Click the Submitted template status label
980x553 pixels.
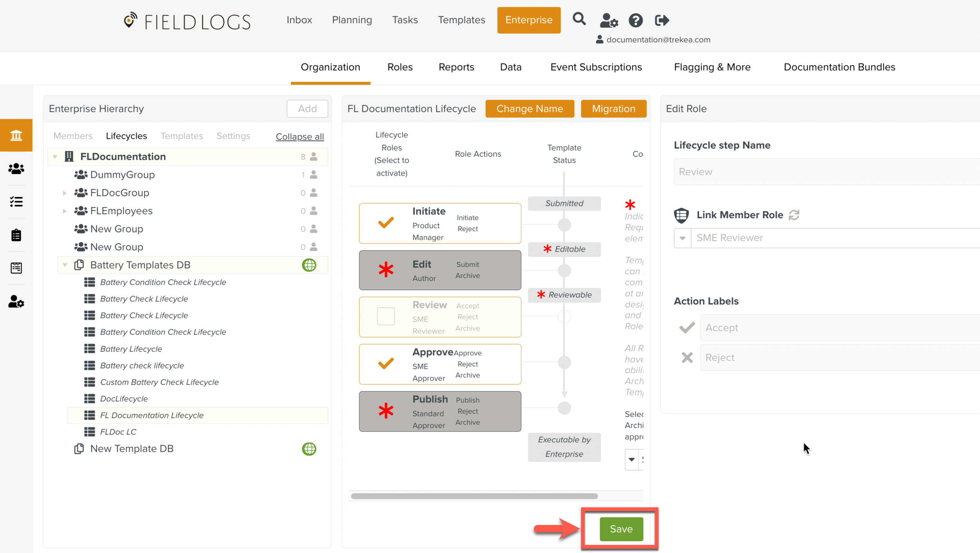[564, 203]
